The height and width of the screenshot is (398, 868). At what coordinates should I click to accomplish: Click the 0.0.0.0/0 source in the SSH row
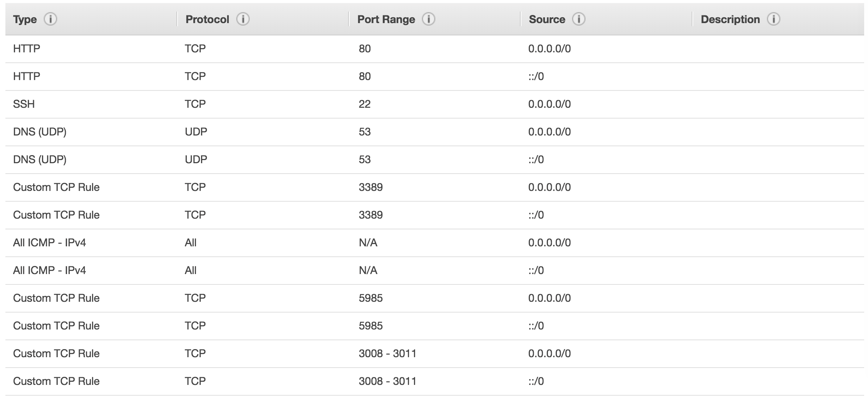click(549, 104)
